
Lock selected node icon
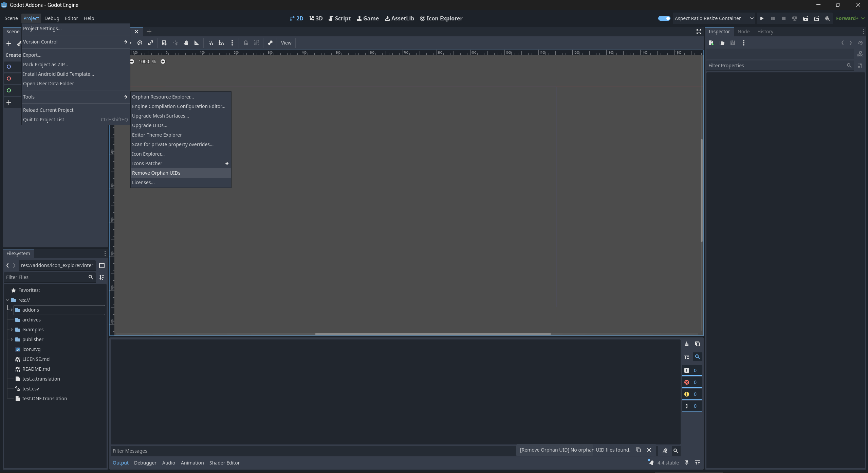[x=246, y=43]
